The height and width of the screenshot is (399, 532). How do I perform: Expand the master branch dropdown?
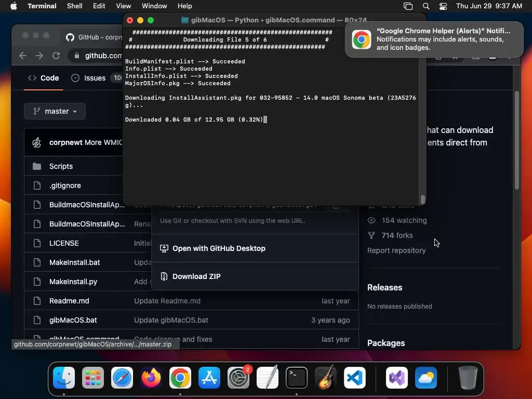(x=55, y=111)
